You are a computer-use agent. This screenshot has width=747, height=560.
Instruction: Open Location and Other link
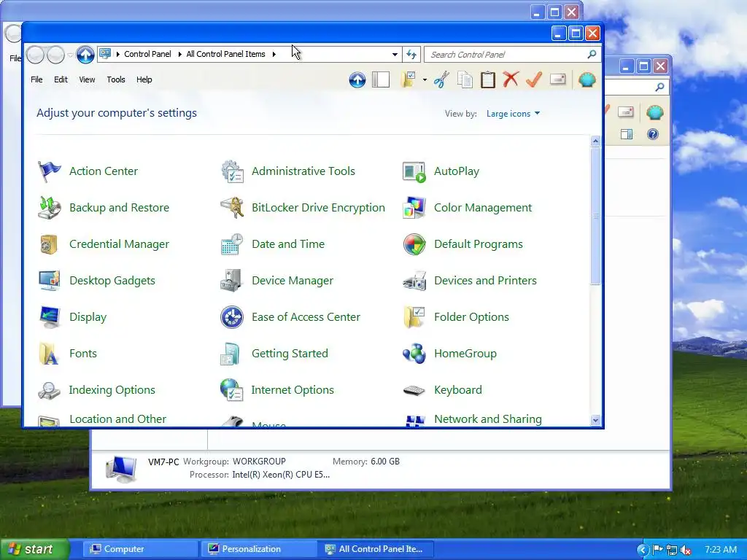(x=117, y=419)
